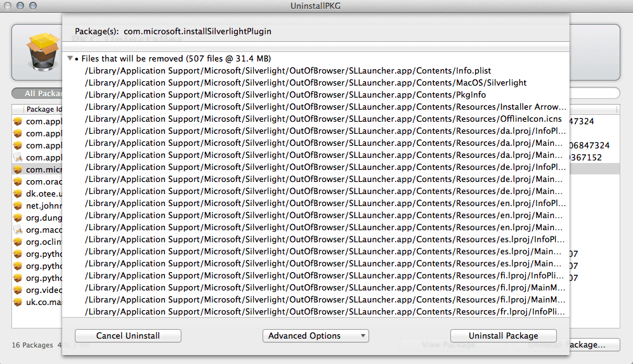633x364 pixels.
Task: Click the org.oclin package box icon
Action: pos(18,242)
